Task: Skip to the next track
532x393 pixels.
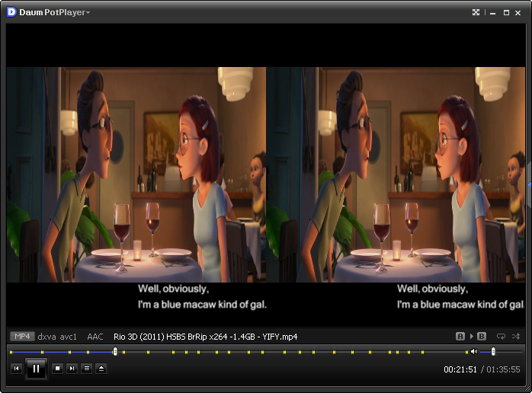Action: click(x=72, y=369)
